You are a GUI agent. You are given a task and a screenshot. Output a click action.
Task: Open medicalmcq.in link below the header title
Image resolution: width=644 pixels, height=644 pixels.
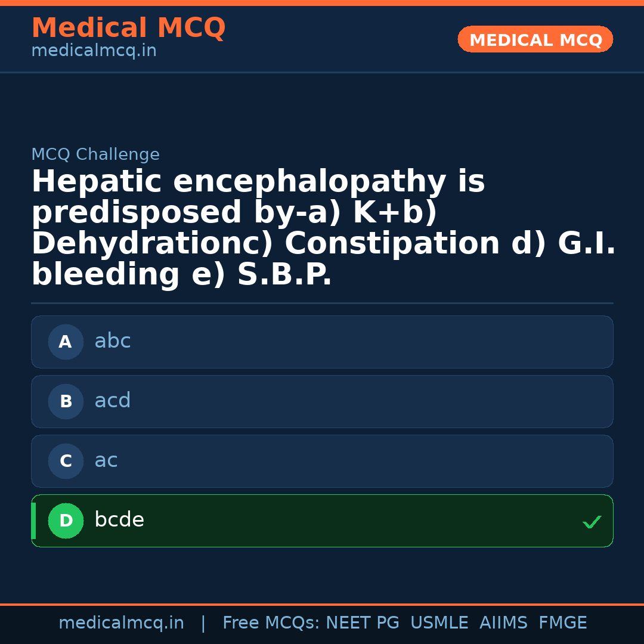94,51
